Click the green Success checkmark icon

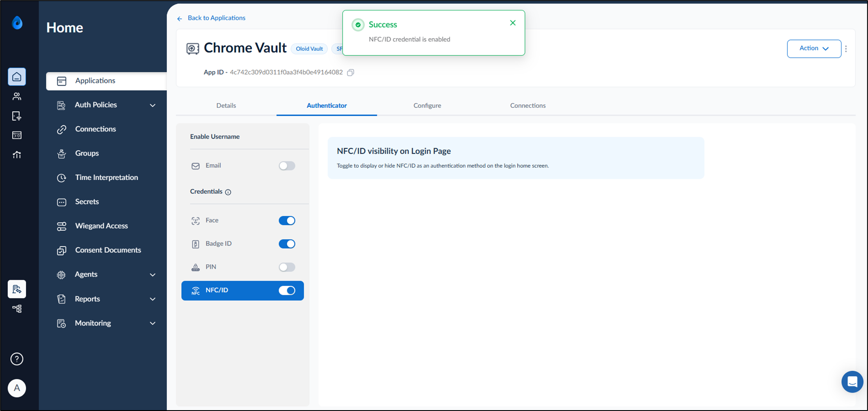(358, 25)
